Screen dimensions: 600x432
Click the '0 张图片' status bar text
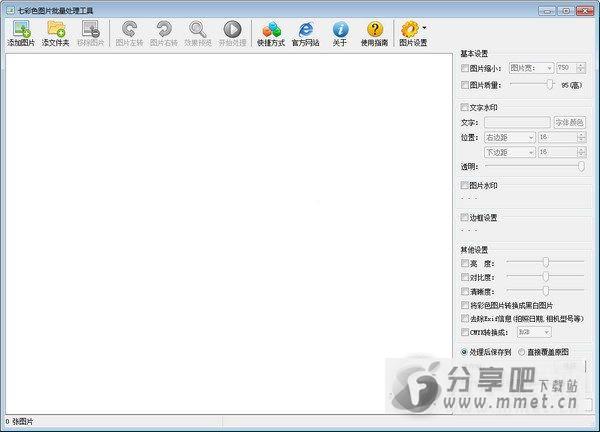19,422
